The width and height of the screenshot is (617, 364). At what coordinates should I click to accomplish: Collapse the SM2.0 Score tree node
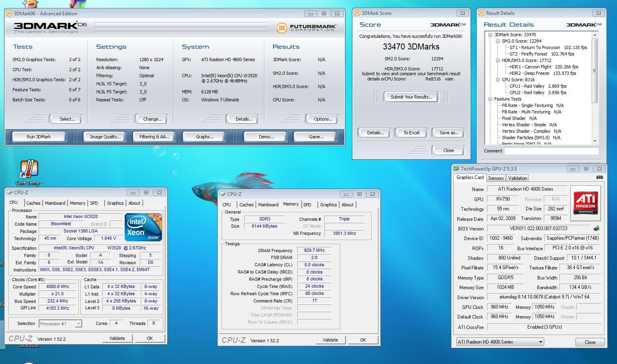point(498,41)
